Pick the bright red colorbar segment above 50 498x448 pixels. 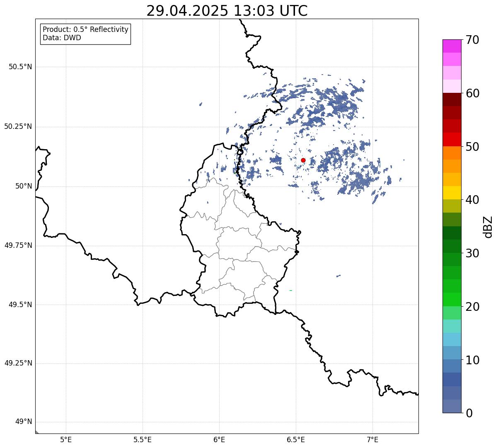452,139
